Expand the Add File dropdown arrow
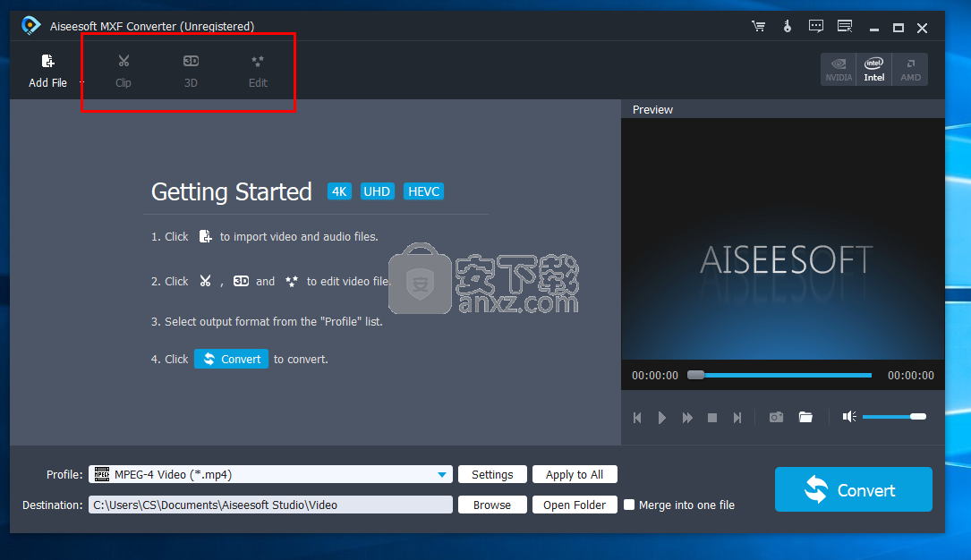 point(81,82)
